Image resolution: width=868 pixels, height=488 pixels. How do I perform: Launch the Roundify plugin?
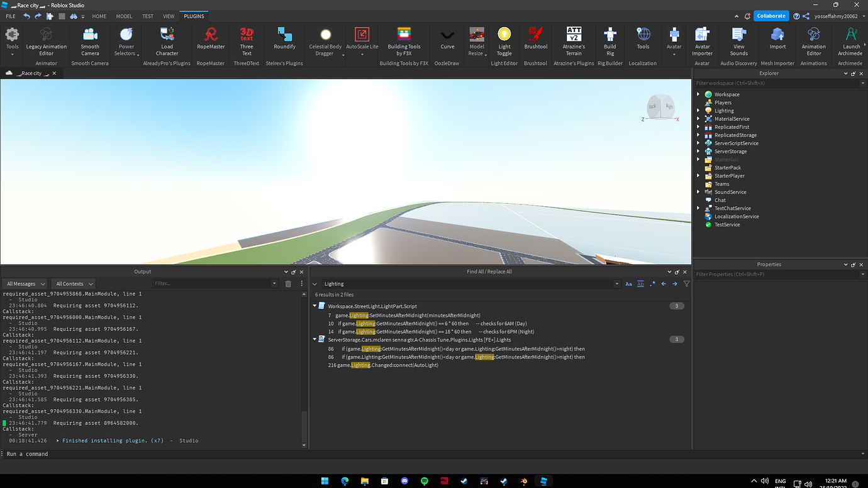[x=284, y=41]
